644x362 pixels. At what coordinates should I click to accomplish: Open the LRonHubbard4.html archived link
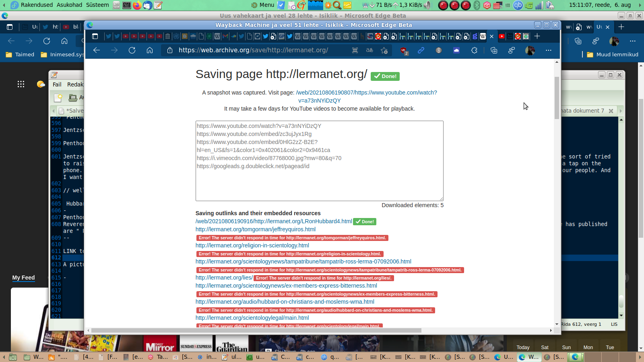(274, 221)
